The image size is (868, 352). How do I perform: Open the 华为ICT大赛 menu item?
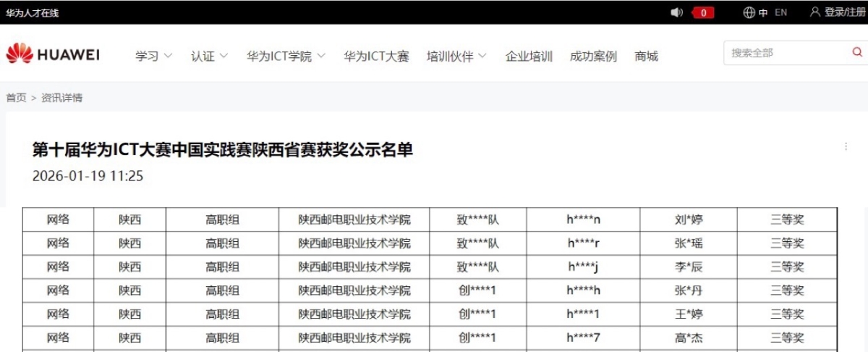point(376,56)
